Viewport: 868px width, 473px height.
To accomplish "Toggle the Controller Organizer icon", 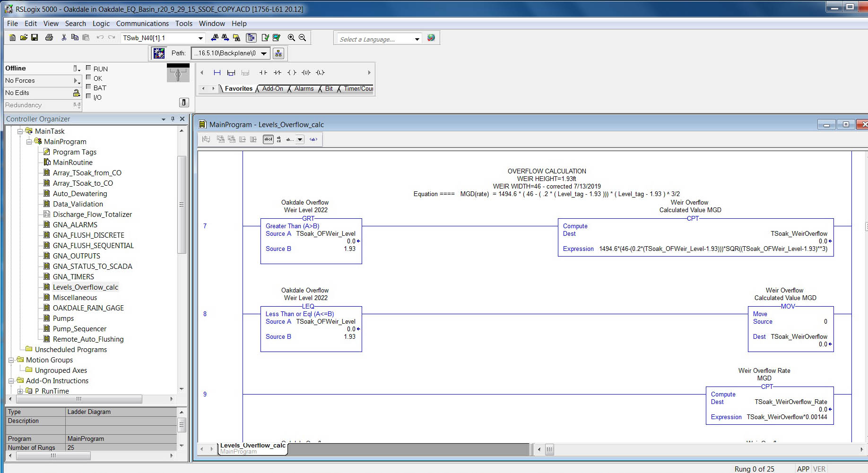I will [x=251, y=38].
